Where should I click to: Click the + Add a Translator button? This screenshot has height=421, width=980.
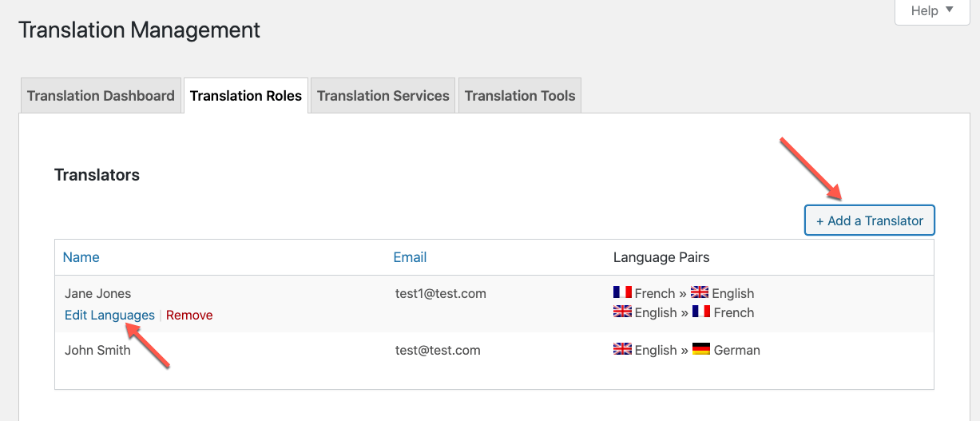869,220
